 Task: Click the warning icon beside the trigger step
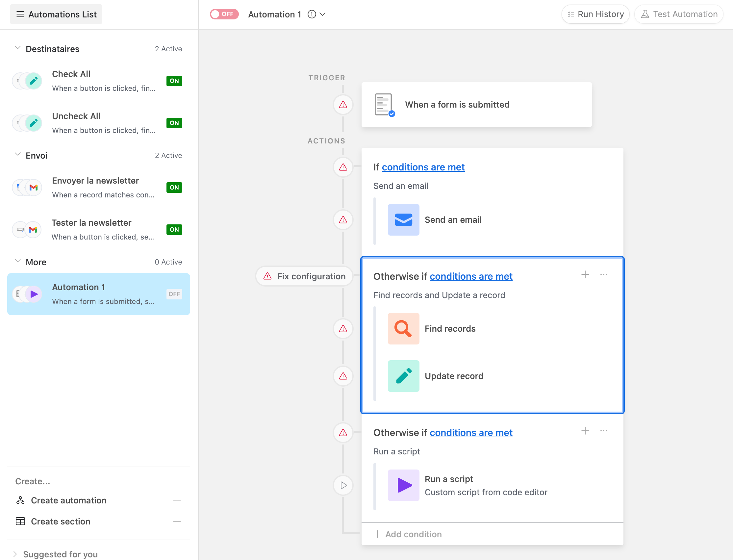click(343, 105)
